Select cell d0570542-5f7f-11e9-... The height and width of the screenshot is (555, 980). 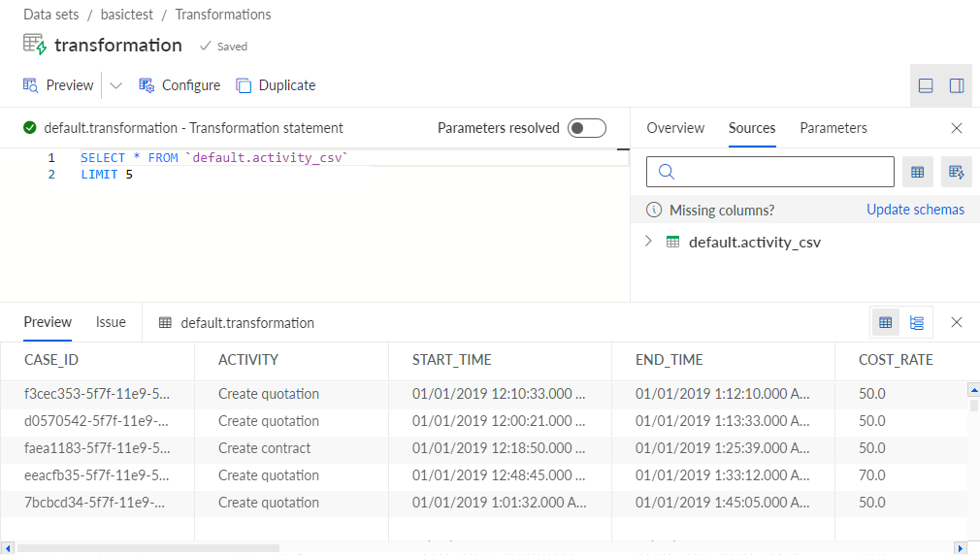pos(97,421)
